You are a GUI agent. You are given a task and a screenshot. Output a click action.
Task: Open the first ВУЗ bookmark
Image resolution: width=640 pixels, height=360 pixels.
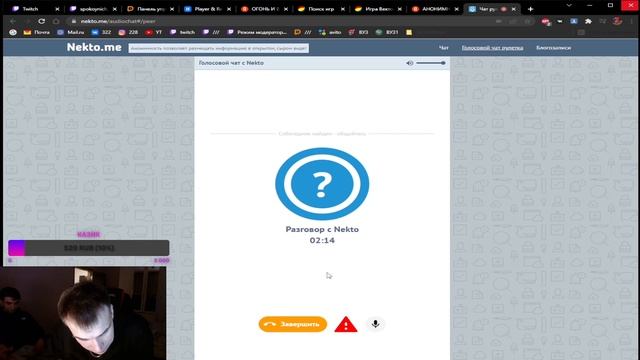358,32
